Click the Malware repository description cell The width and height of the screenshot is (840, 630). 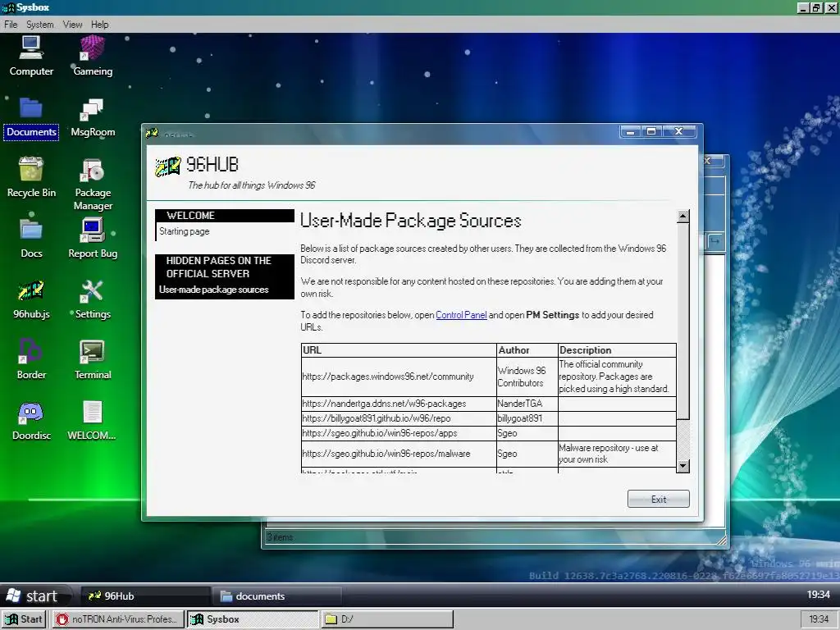[617, 454]
